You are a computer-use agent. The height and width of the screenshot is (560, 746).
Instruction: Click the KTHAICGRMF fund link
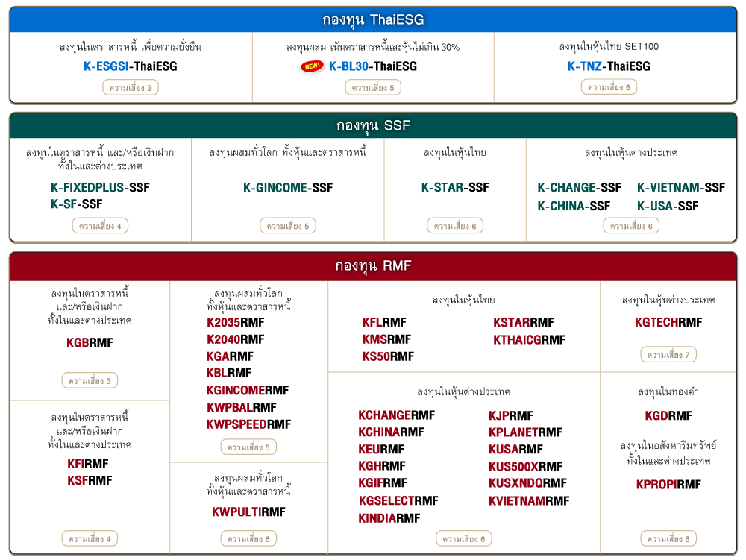(x=529, y=339)
